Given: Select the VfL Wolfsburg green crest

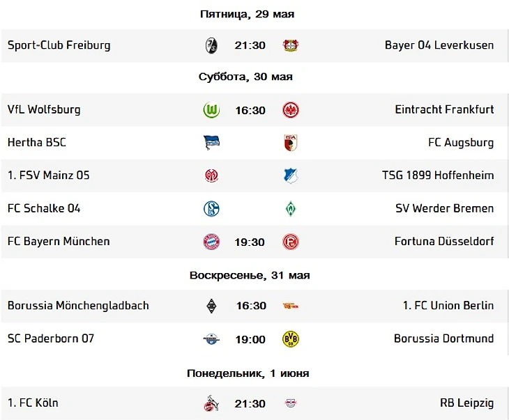Looking at the screenshot, I should pyautogui.click(x=211, y=110).
